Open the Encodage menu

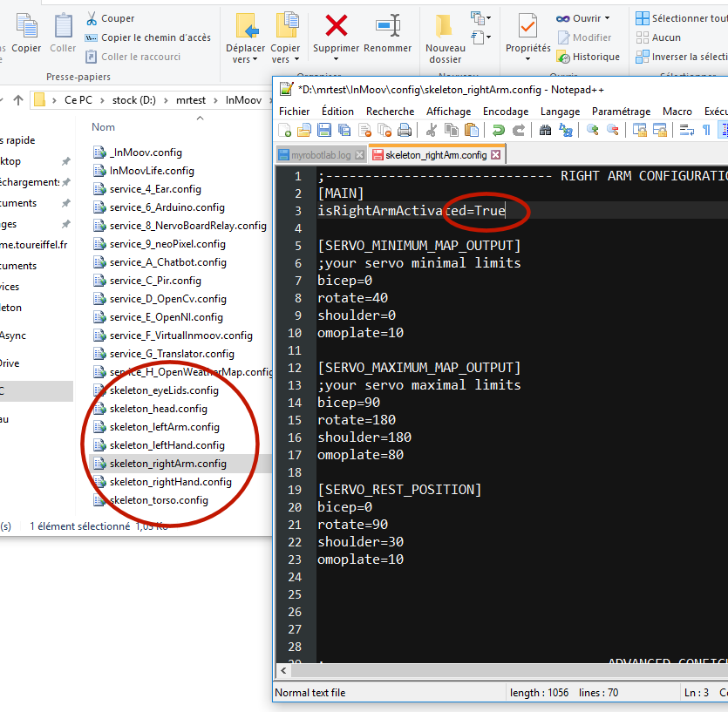(x=506, y=112)
